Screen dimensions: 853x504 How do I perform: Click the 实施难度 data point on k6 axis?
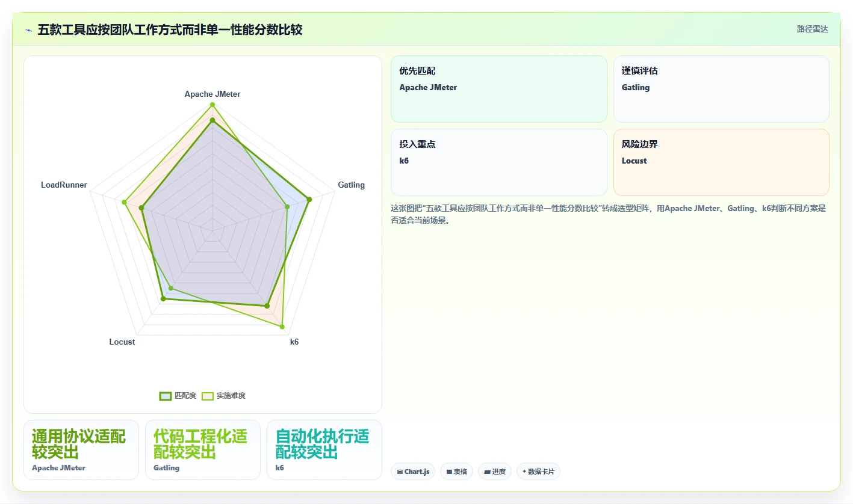click(x=282, y=327)
